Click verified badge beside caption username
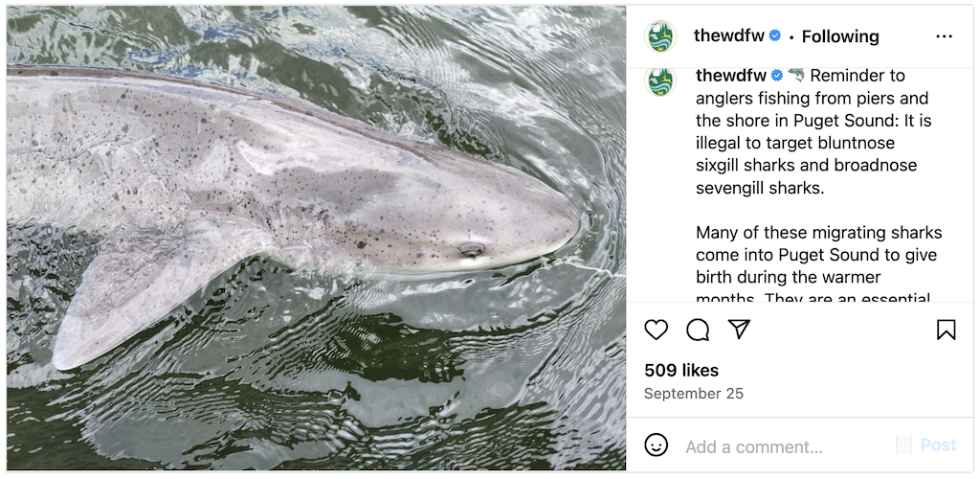Image resolution: width=980 pixels, height=479 pixels. pos(777,76)
